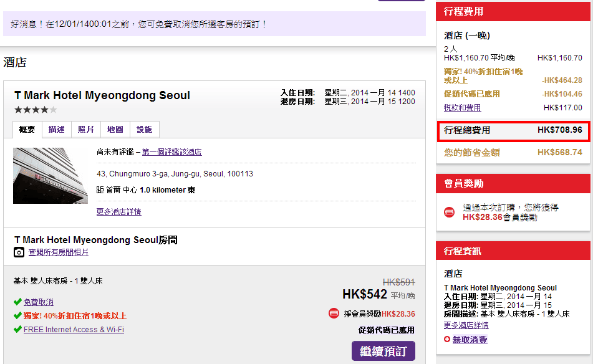
Task: Click the 稅款和費用 link in trip costs
Action: [462, 108]
